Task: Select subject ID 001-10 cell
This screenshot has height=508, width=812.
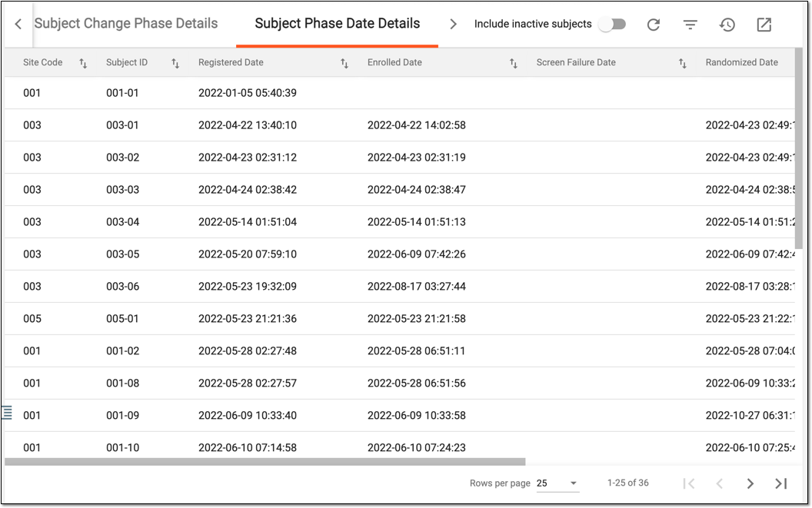Action: click(x=123, y=447)
